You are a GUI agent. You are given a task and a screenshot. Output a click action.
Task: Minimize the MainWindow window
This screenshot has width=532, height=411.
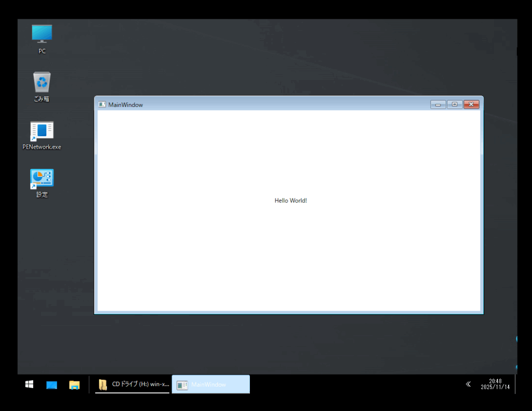click(x=438, y=104)
